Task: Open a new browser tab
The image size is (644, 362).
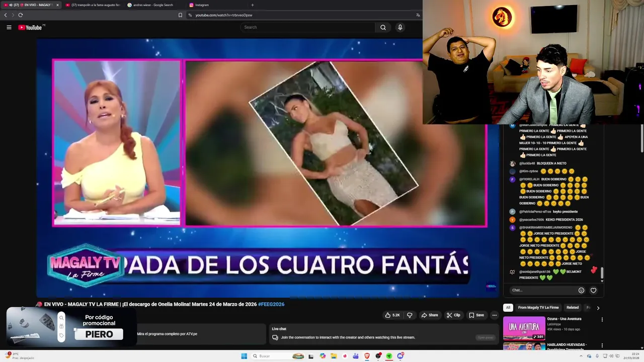Action: click(252, 5)
